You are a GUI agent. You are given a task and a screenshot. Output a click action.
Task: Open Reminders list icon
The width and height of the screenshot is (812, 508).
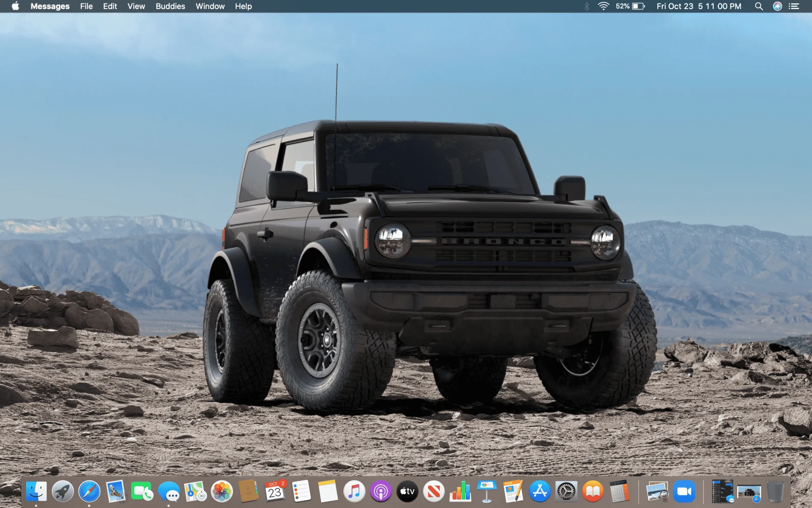coord(301,491)
